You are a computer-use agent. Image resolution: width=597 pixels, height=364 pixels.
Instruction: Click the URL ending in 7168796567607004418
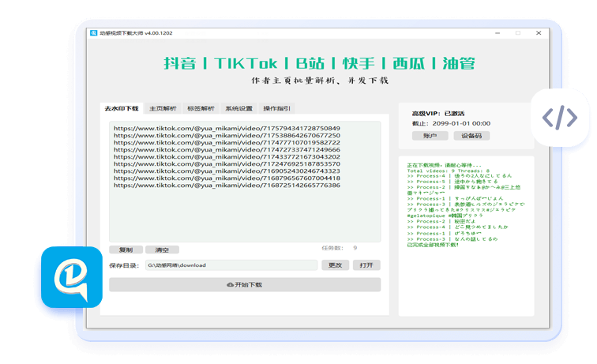click(x=227, y=178)
